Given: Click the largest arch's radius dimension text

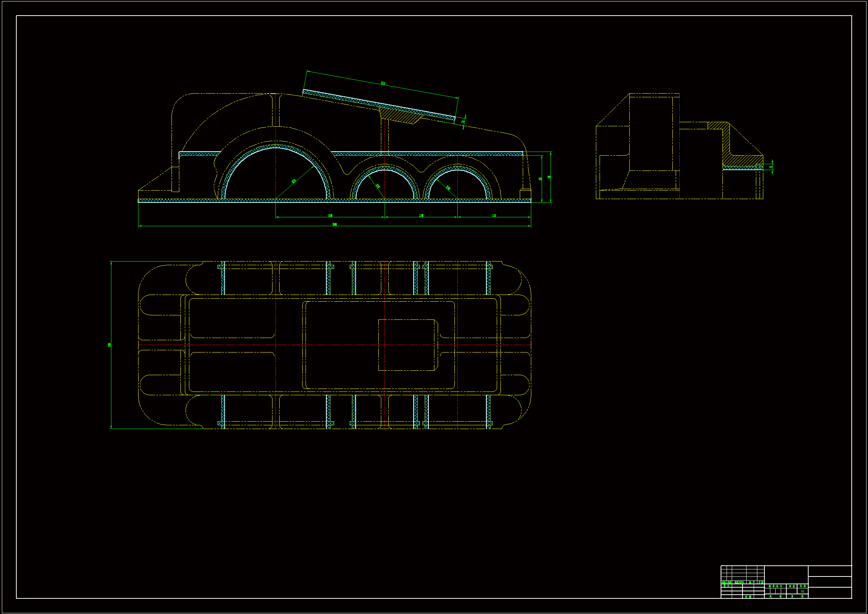Looking at the screenshot, I should (294, 181).
